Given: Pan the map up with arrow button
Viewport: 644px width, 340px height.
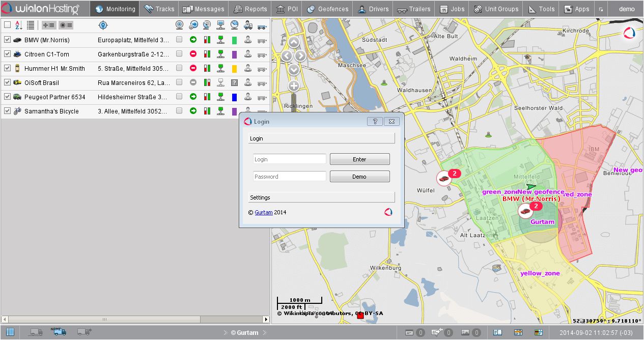Looking at the screenshot, I should coord(294,42).
